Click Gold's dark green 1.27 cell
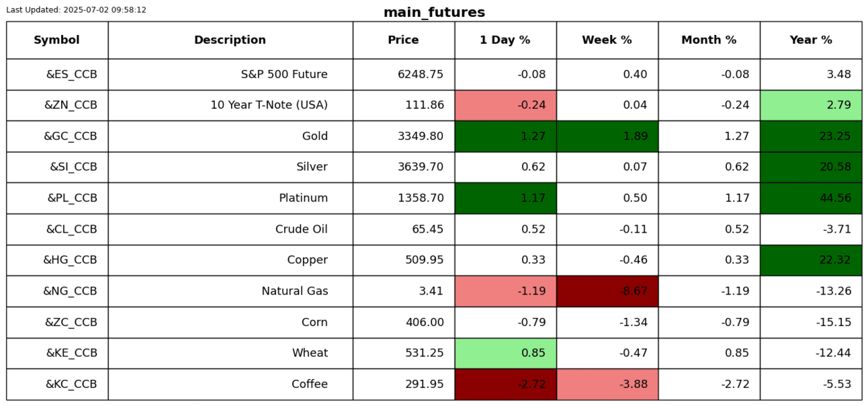868x406 pixels. pos(505,136)
